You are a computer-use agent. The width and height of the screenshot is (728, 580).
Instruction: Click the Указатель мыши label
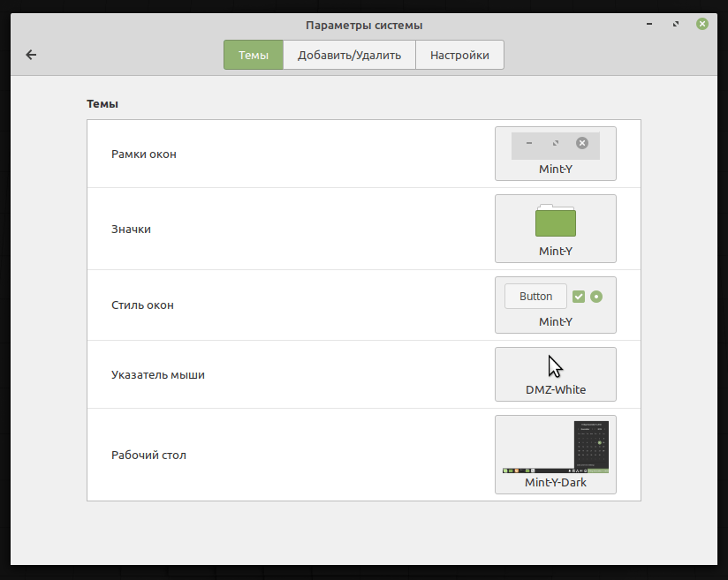[x=158, y=375]
